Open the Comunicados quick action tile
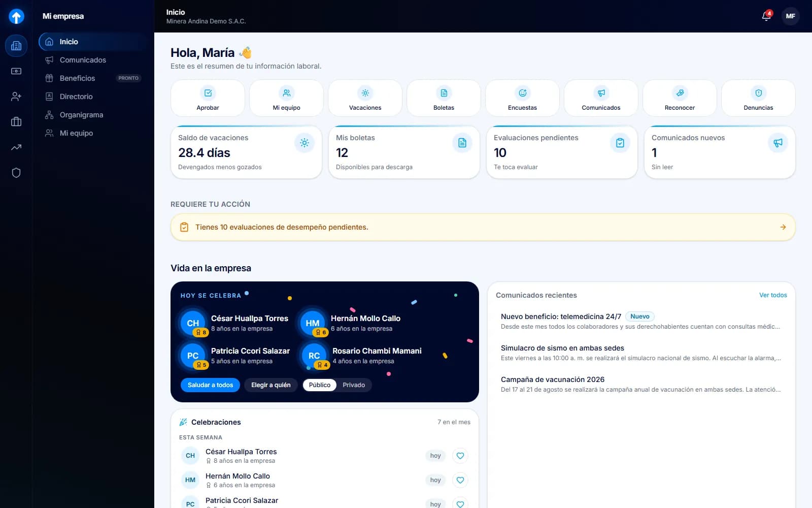The height and width of the screenshot is (508, 812). (x=601, y=98)
